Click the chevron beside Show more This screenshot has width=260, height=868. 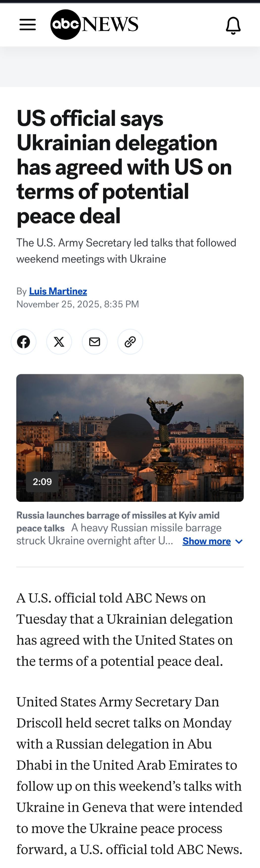coord(239,542)
